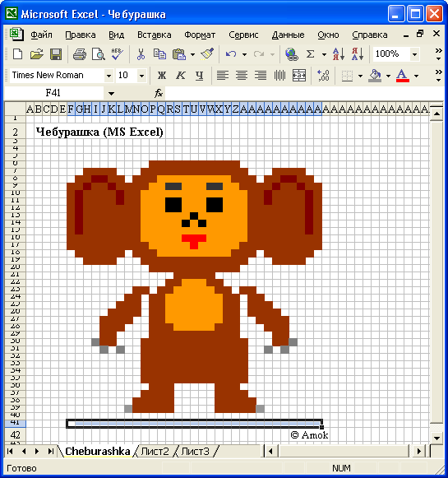Print with the printer icon
The width and height of the screenshot is (448, 478).
click(80, 54)
